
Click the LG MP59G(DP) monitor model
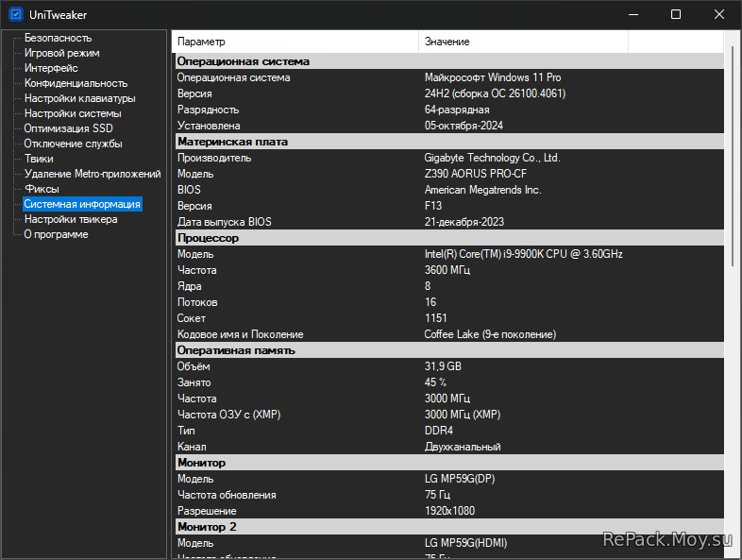coord(460,479)
